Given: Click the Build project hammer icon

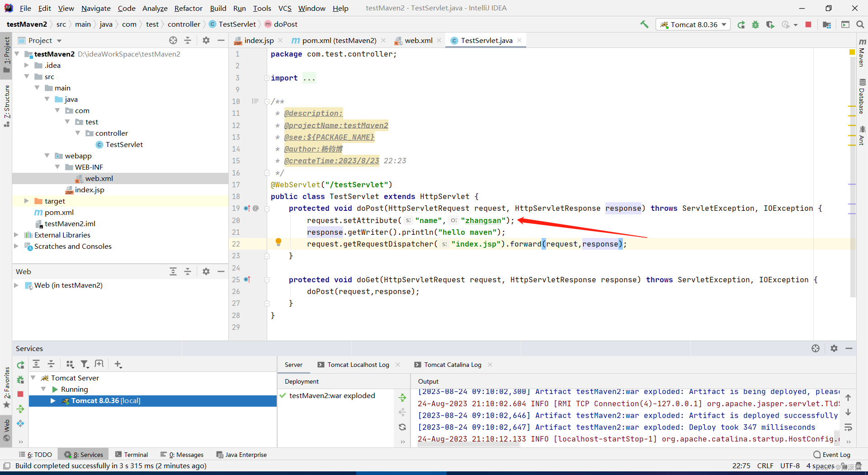Looking at the screenshot, I should [644, 24].
